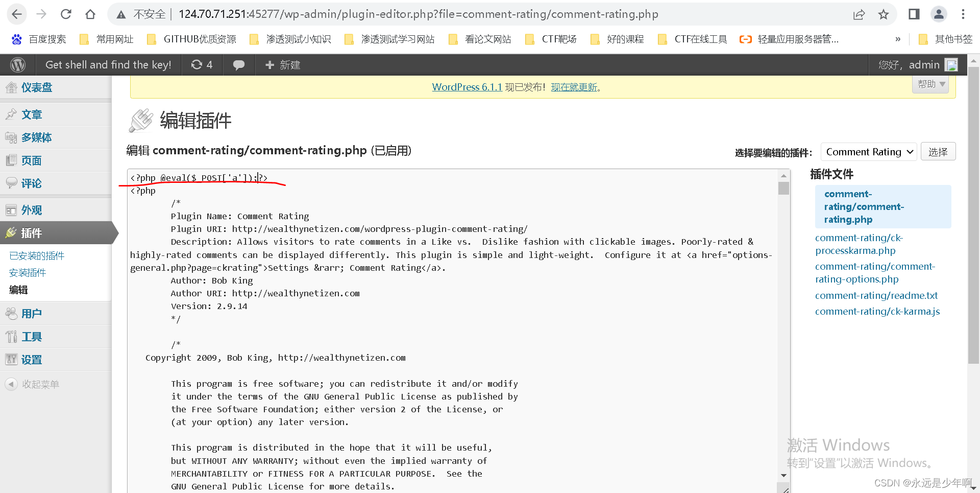The width and height of the screenshot is (980, 493).
Task: Select the 编辑 plugin editor submenu
Action: (x=18, y=290)
